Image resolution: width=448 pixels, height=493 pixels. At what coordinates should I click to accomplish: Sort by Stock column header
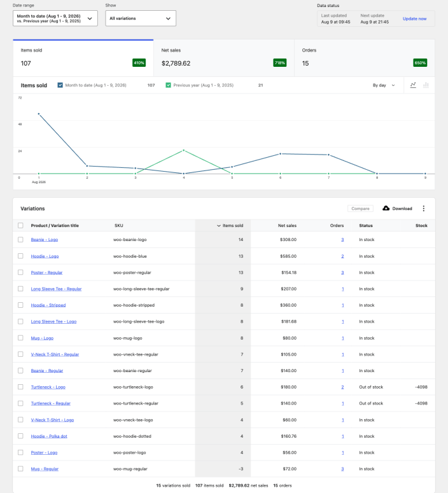tap(421, 225)
